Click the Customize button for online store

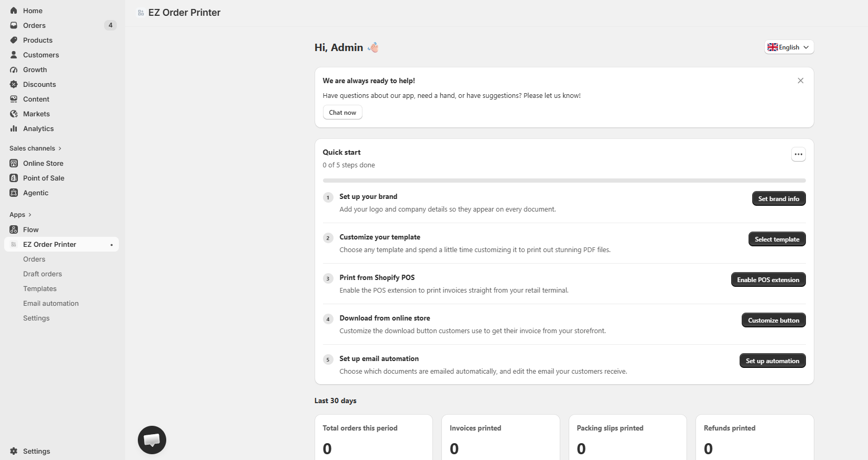[x=773, y=320]
